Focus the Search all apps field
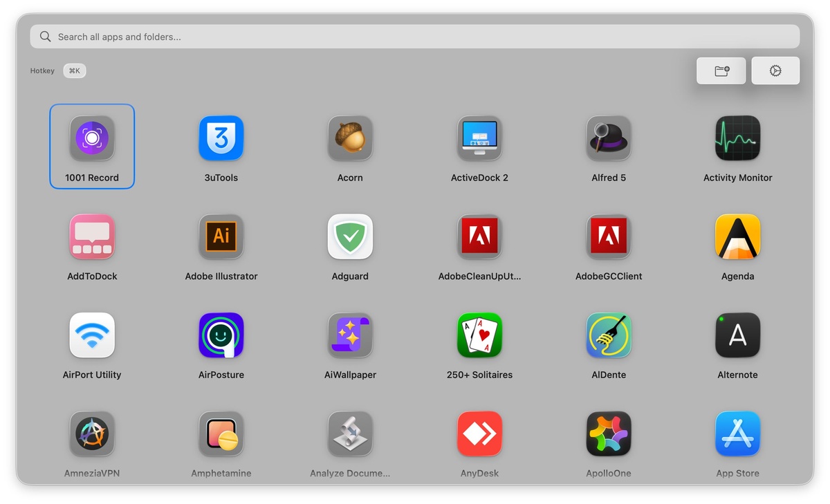This screenshot has height=504, width=830. point(415,37)
